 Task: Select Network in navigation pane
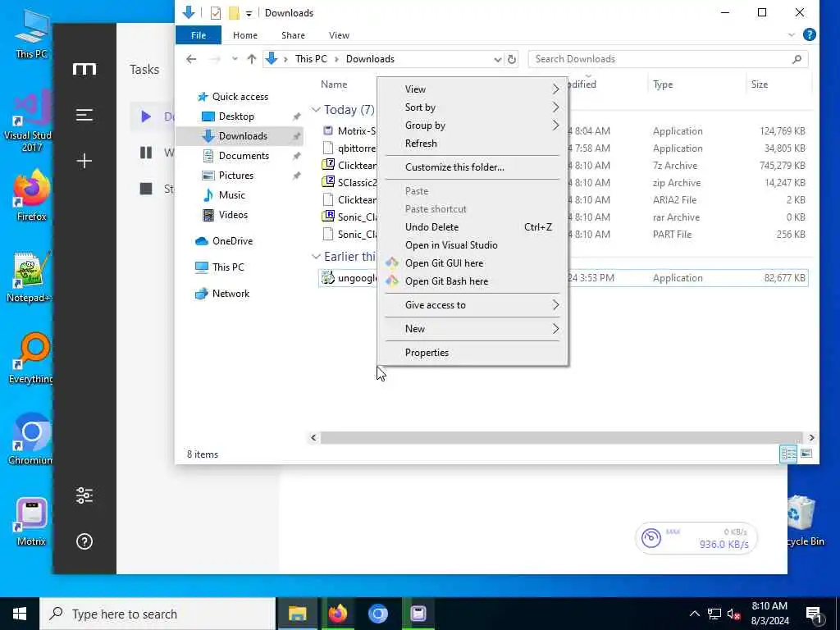(231, 294)
